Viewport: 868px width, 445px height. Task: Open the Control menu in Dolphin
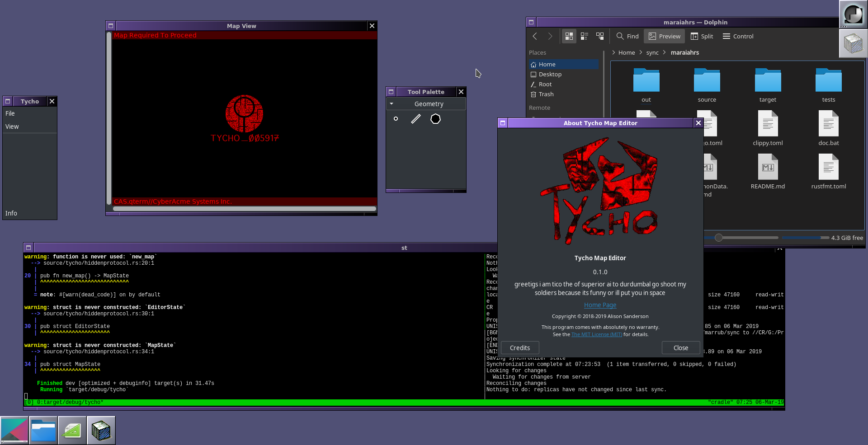click(738, 36)
